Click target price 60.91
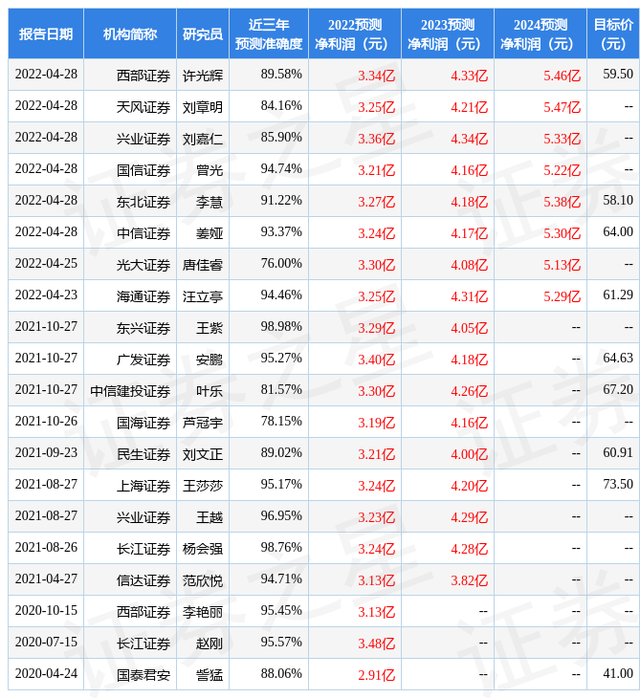 pos(618,453)
